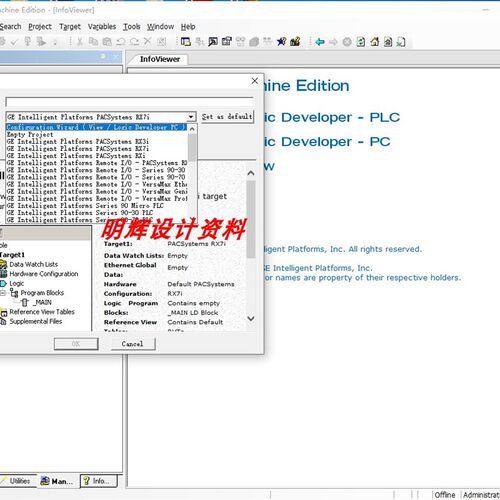Click the Offline status bar entry
This screenshot has height=500, width=500.
point(445,495)
